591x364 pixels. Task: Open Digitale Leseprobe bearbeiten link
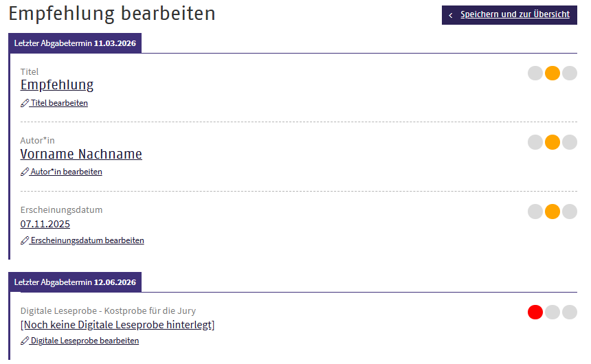coord(85,341)
